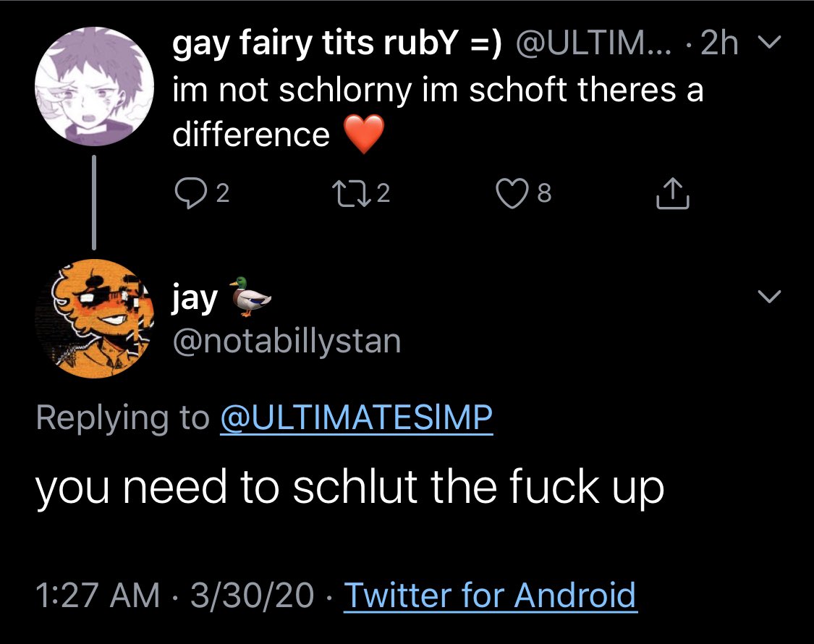The height and width of the screenshot is (644, 814).
Task: Open the purple-haired anime avatar
Action: point(95,86)
